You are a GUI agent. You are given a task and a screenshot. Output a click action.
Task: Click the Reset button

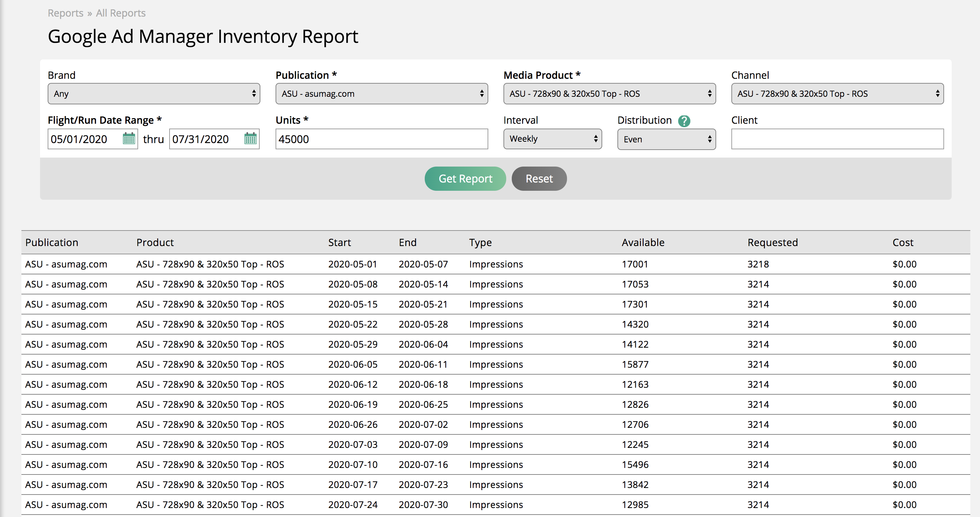pyautogui.click(x=539, y=179)
